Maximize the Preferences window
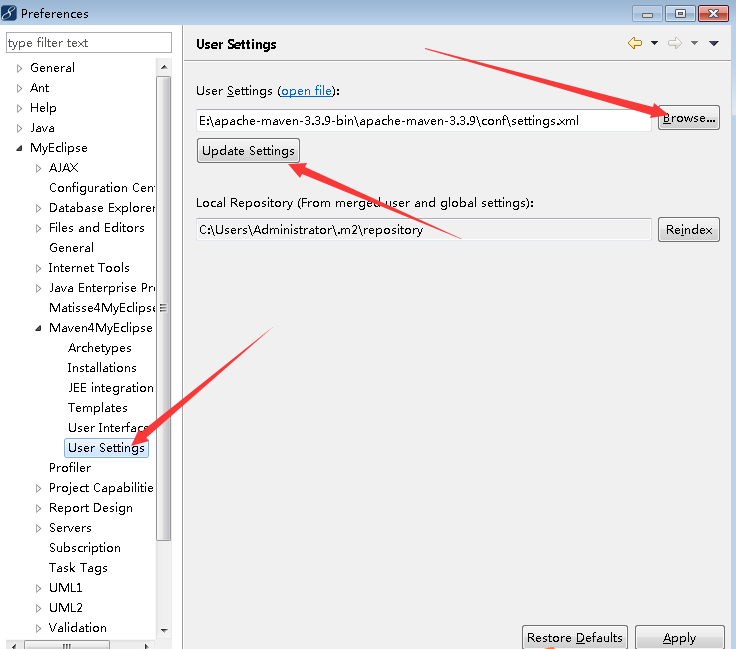The image size is (736, 649). pos(680,14)
